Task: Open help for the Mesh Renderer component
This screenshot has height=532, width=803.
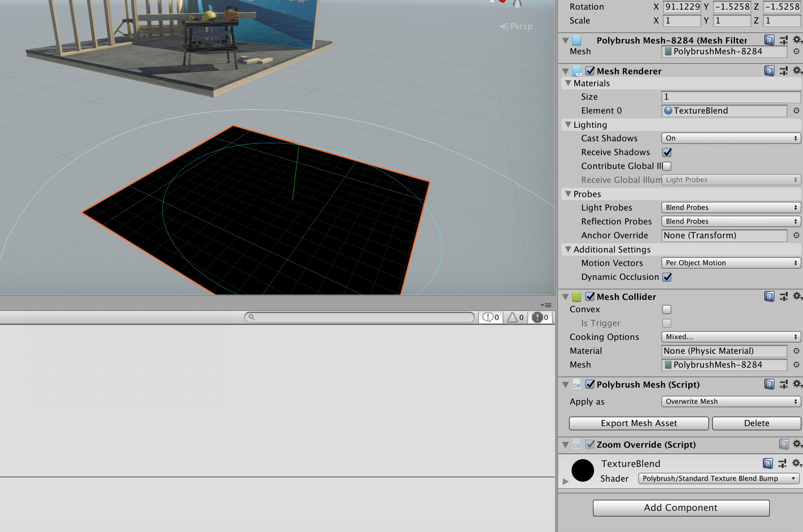Action: [x=768, y=71]
